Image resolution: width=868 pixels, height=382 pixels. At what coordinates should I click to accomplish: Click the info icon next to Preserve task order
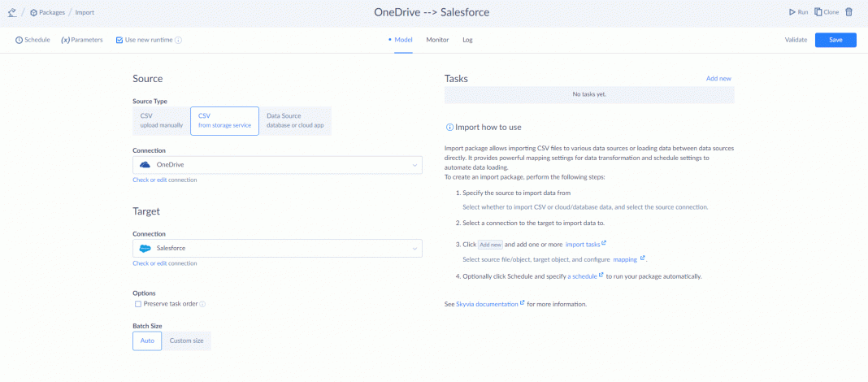(202, 304)
